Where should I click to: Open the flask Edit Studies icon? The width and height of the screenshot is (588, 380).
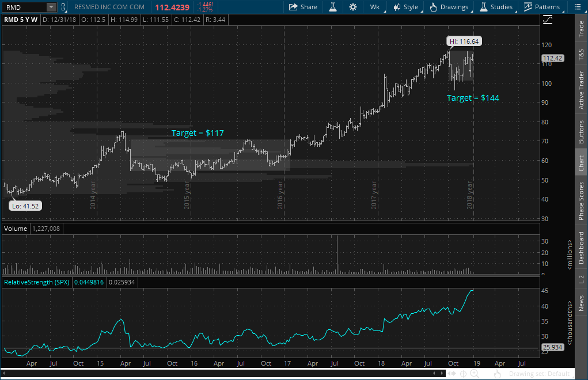(333, 7)
